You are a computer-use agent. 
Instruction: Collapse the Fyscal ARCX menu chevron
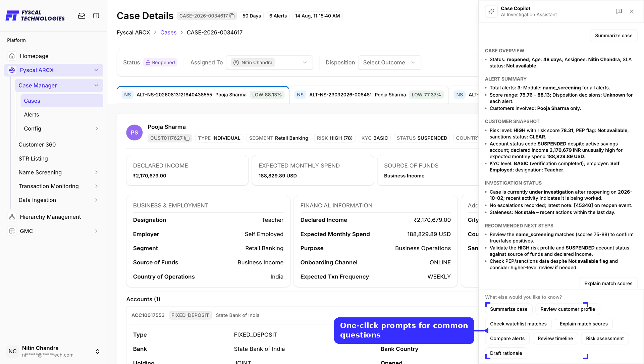pos(97,70)
